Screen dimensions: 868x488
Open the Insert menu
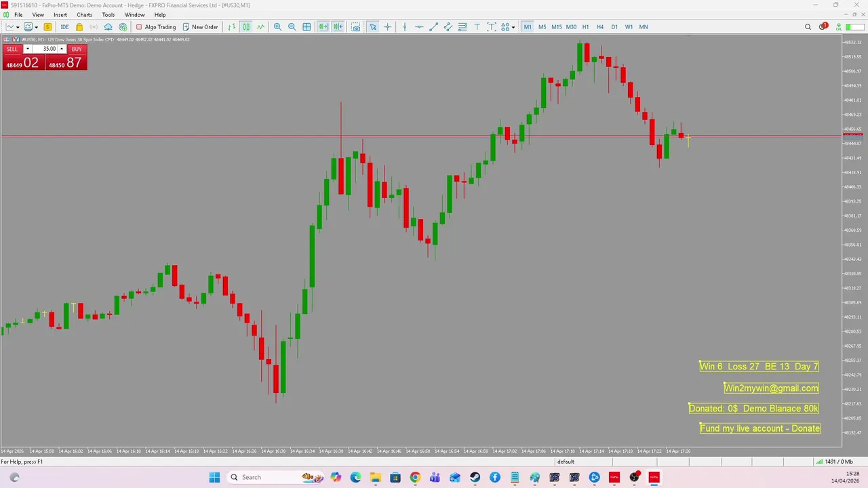60,15
